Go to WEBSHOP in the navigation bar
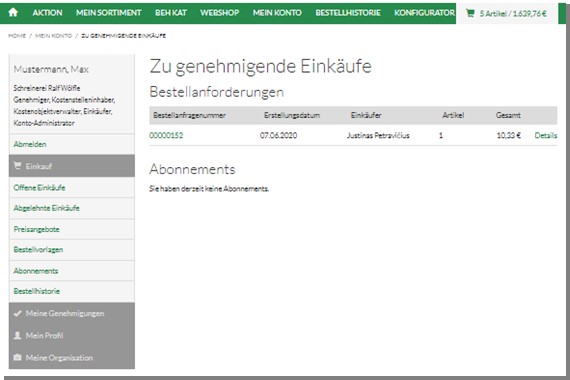 click(220, 13)
